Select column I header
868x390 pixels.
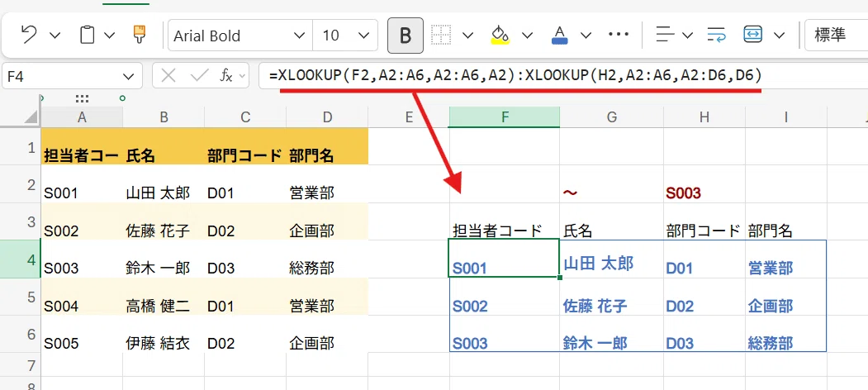point(786,117)
